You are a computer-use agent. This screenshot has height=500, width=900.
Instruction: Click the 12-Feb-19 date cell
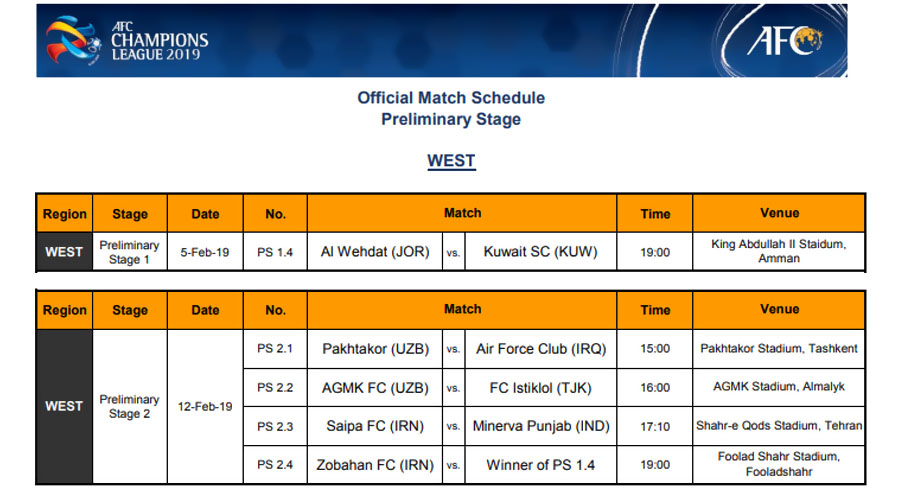[205, 406]
